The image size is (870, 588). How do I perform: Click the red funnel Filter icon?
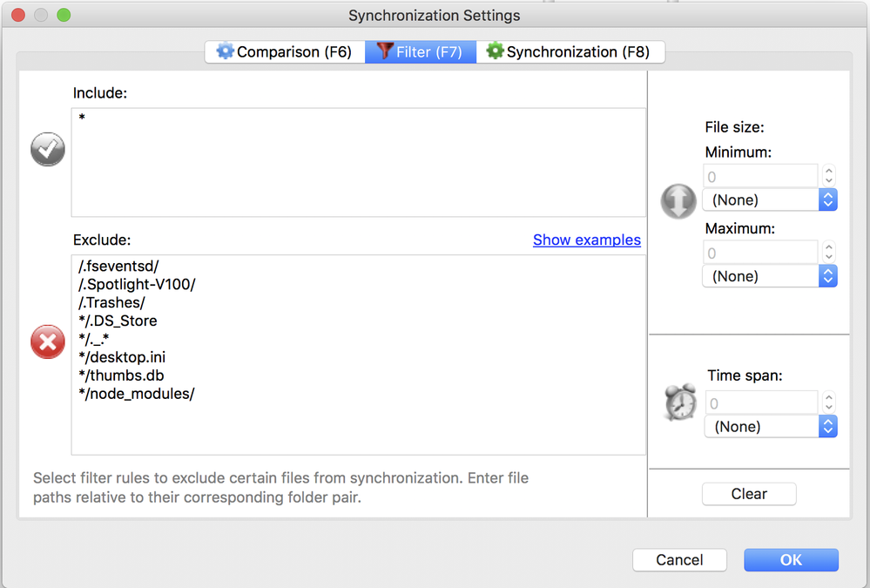[x=384, y=51]
